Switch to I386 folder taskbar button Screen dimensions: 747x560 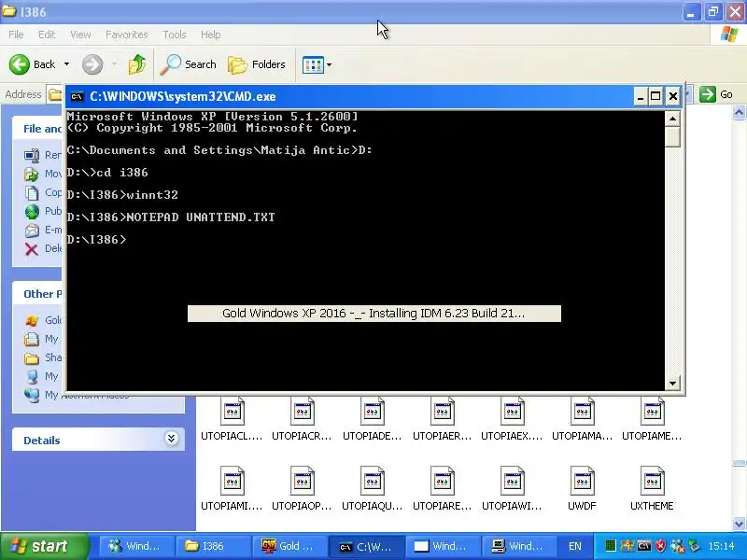click(213, 546)
